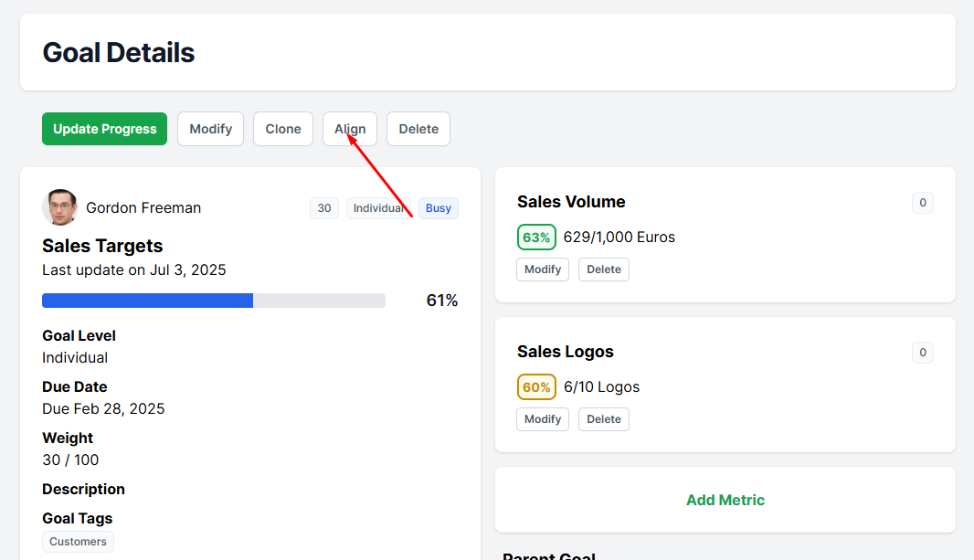Click the Customers goal tag
Viewport: 974px width, 560px height.
(x=79, y=542)
